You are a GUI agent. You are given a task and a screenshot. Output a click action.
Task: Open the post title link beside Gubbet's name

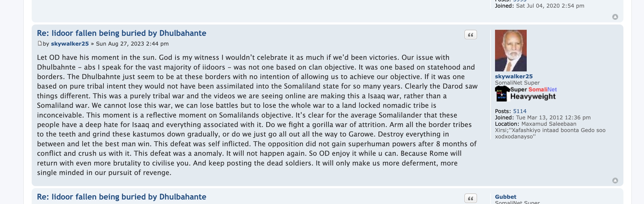[x=122, y=197]
